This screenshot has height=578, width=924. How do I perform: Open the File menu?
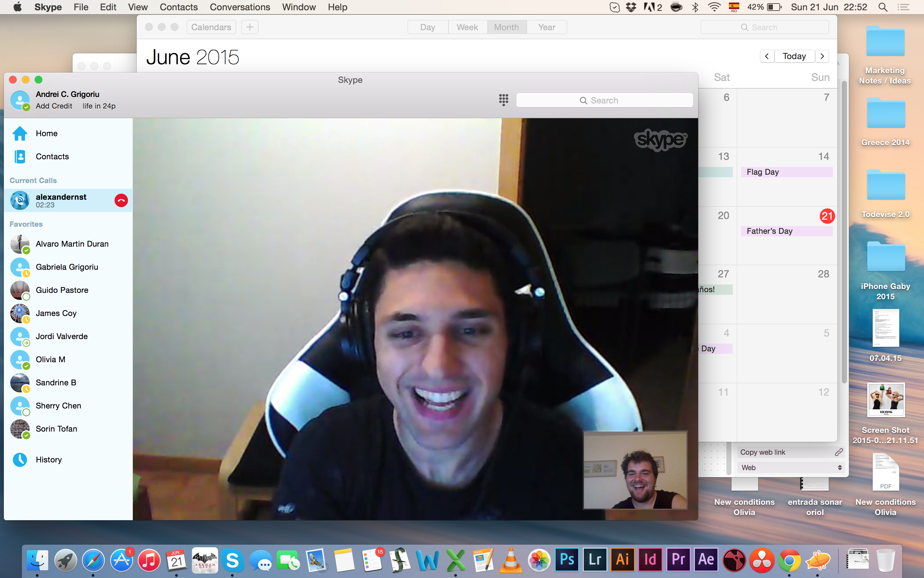coord(81,7)
